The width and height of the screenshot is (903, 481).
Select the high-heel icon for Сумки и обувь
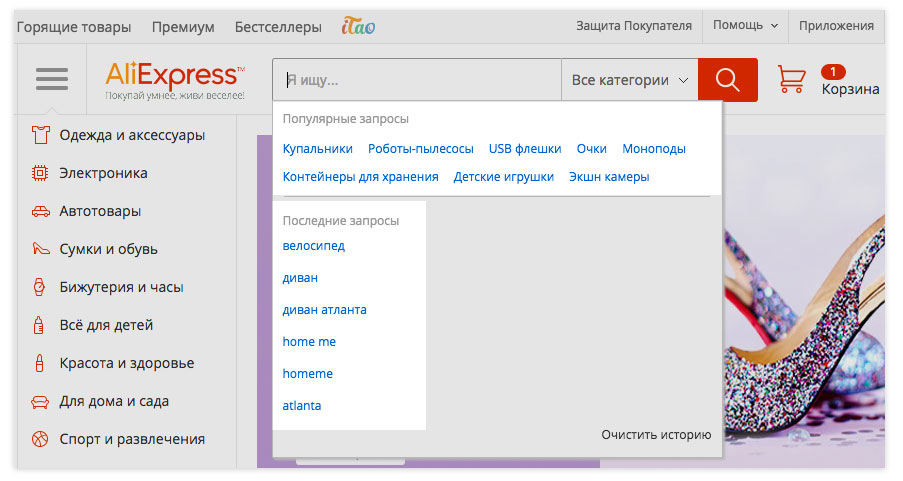click(x=41, y=249)
